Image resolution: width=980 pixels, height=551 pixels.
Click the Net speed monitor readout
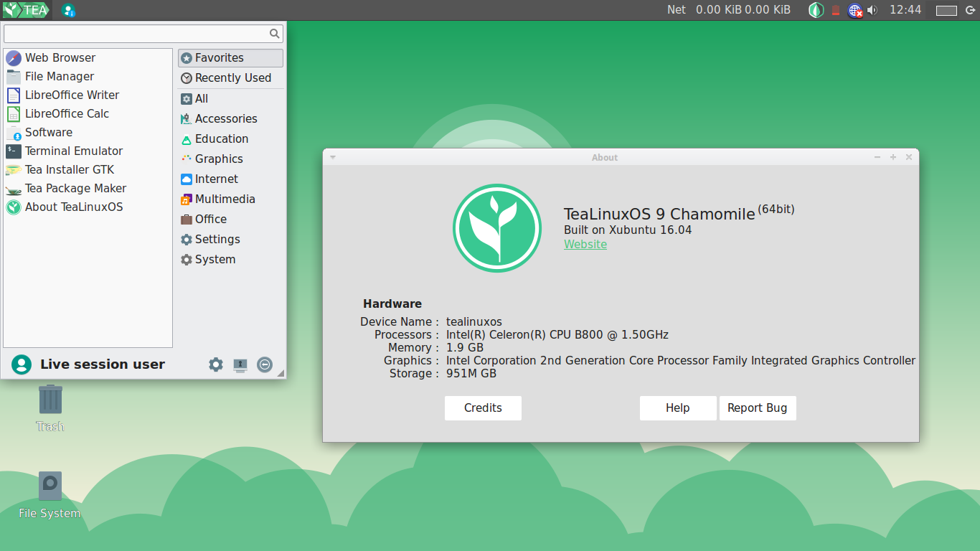click(729, 10)
